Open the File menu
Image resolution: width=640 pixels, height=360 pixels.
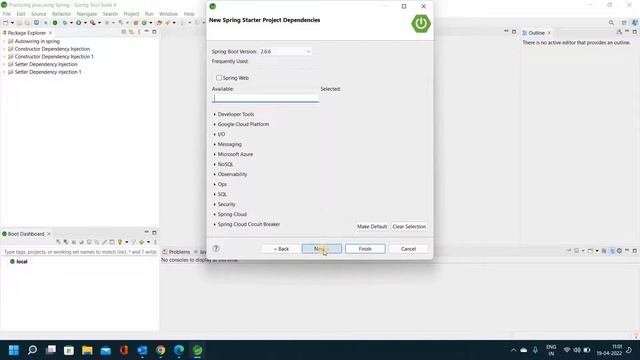tap(7, 14)
